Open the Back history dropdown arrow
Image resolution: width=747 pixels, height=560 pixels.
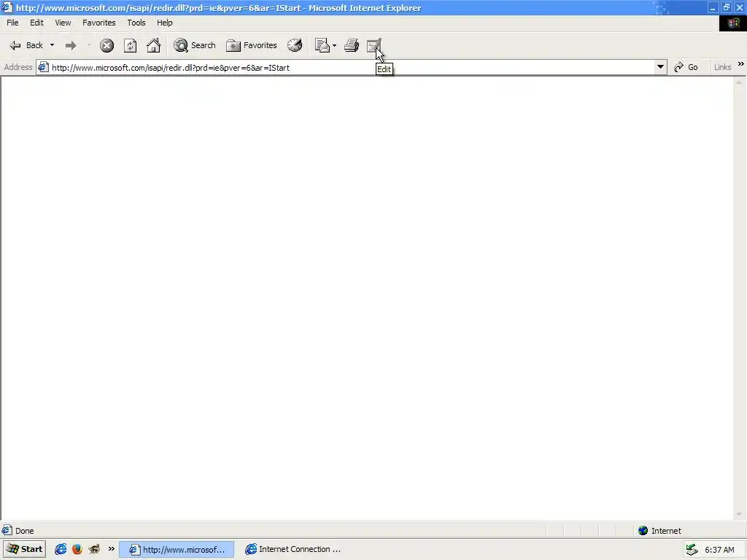click(x=52, y=45)
